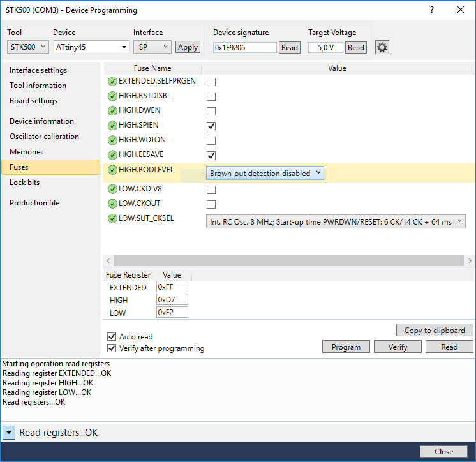Image resolution: width=476 pixels, height=462 pixels.
Task: Select the Fuses page
Action: (50, 167)
